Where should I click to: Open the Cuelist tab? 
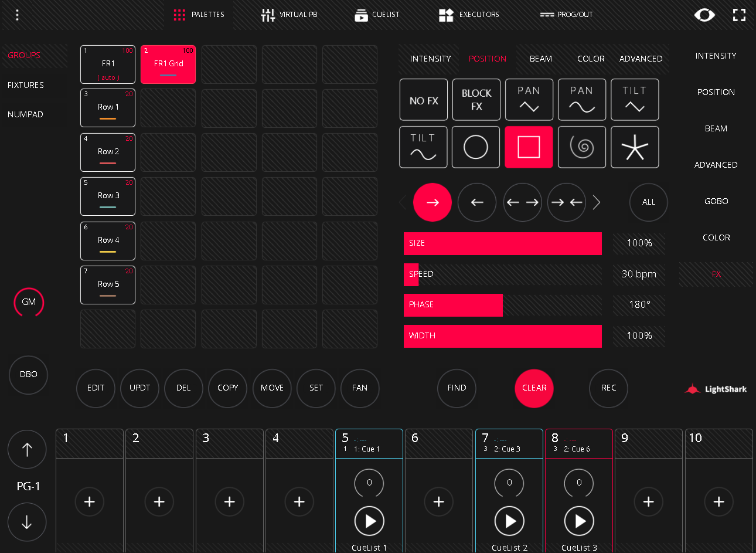pyautogui.click(x=377, y=15)
